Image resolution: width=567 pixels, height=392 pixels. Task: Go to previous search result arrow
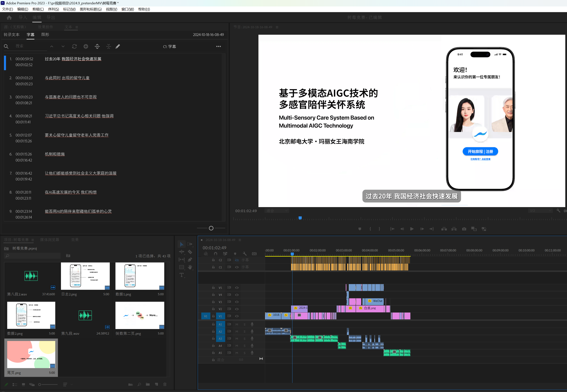(52, 46)
